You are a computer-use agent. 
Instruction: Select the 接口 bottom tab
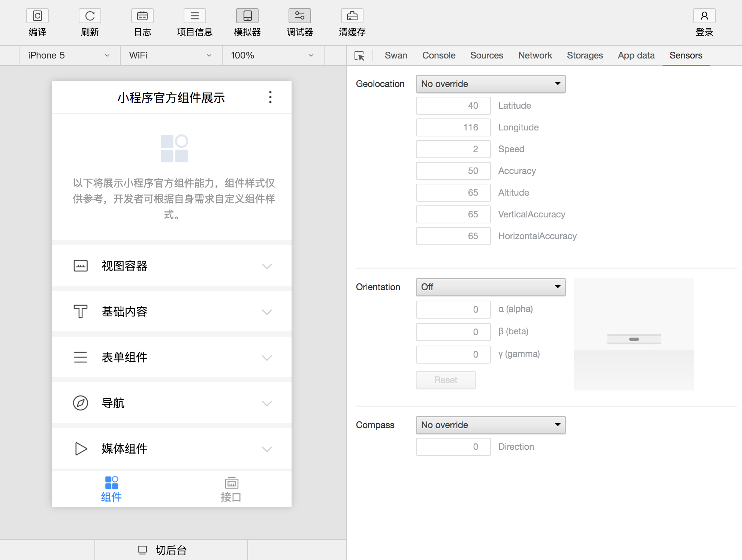click(231, 489)
